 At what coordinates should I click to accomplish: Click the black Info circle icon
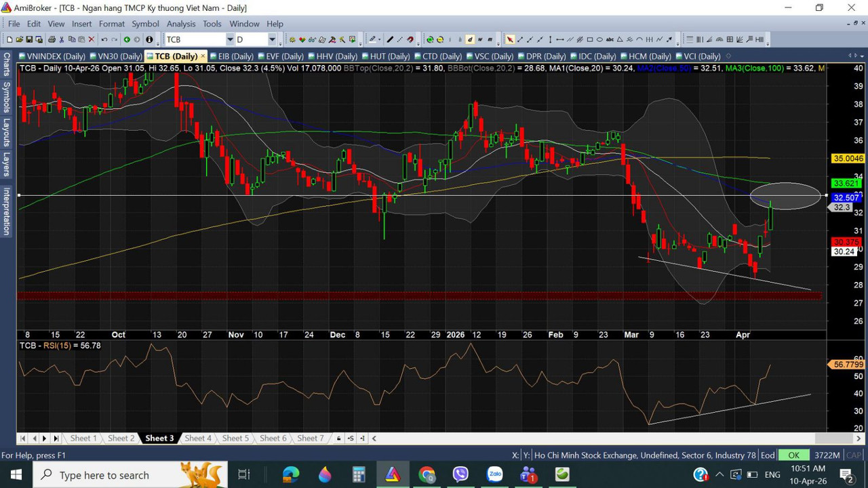click(x=149, y=39)
